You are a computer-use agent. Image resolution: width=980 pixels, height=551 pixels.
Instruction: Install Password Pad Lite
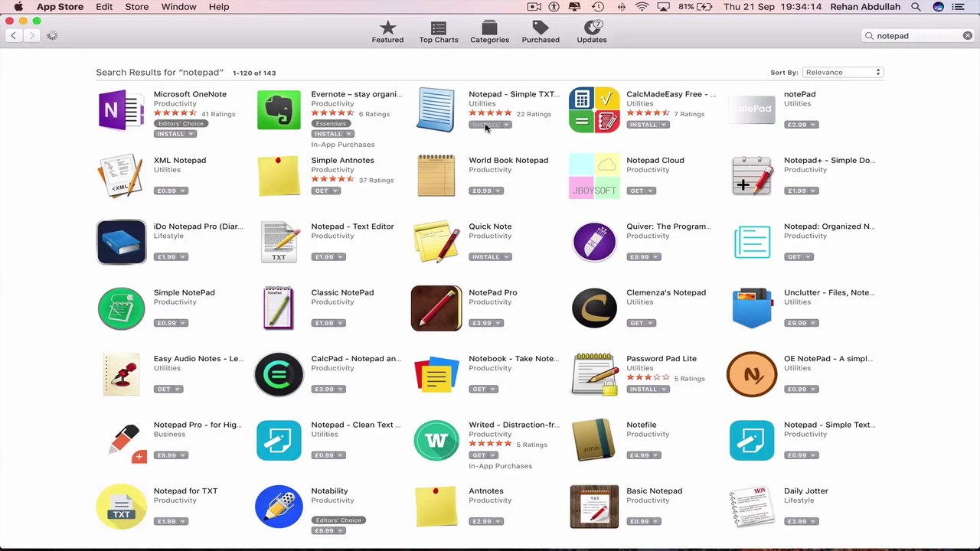pos(643,389)
